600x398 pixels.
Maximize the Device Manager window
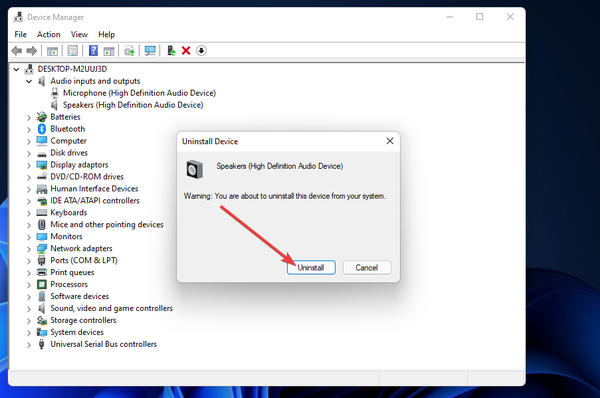point(479,17)
